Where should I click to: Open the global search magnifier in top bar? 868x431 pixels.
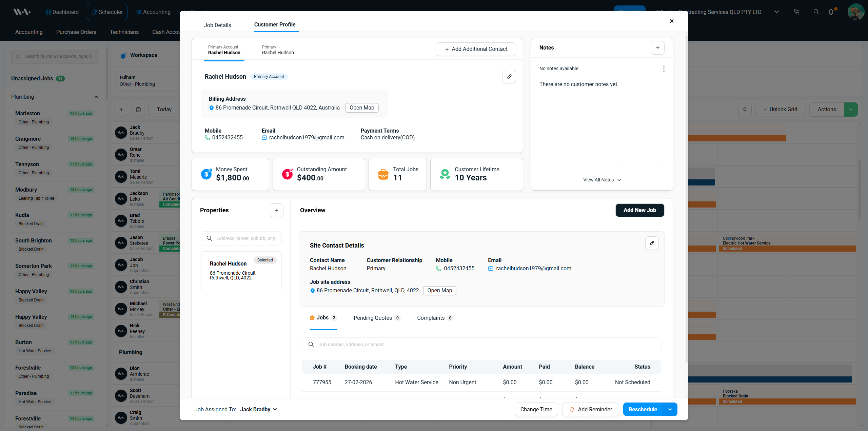[816, 12]
